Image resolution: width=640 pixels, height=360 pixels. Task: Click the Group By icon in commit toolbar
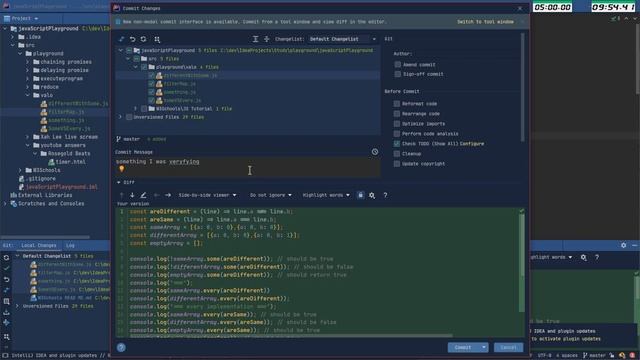[x=157, y=39]
